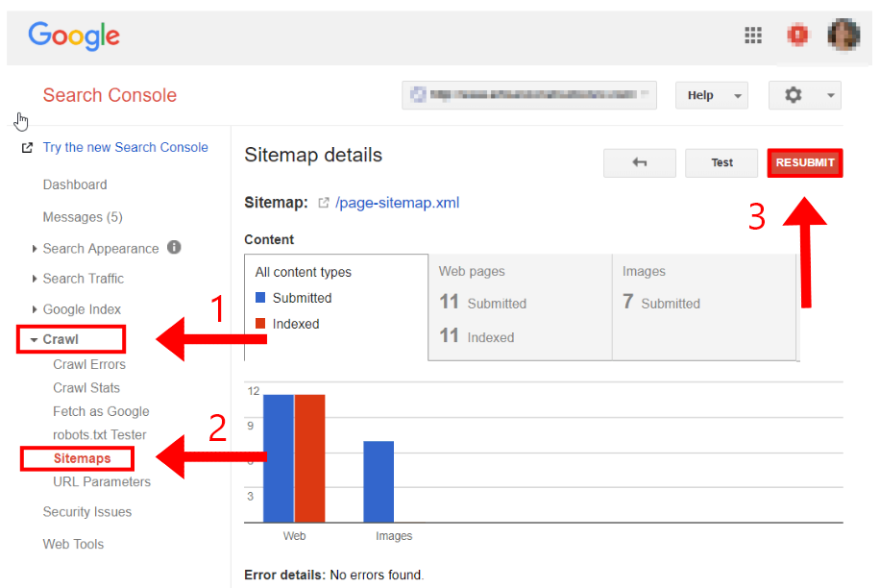Select the All content types tab

pos(336,306)
